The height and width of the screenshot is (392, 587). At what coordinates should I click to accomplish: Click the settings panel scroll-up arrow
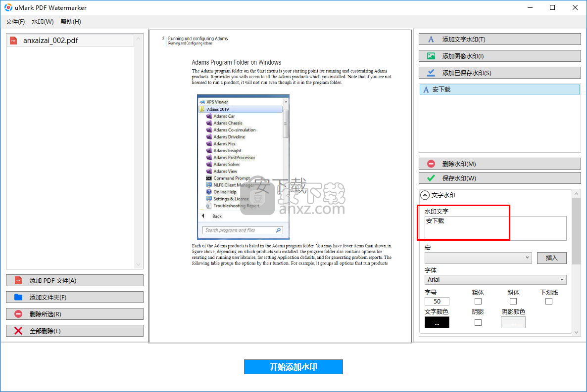[x=576, y=193]
